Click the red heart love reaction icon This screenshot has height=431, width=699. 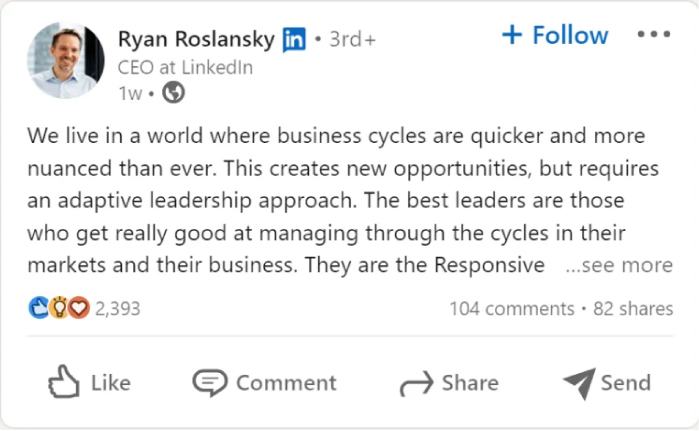click(x=79, y=309)
